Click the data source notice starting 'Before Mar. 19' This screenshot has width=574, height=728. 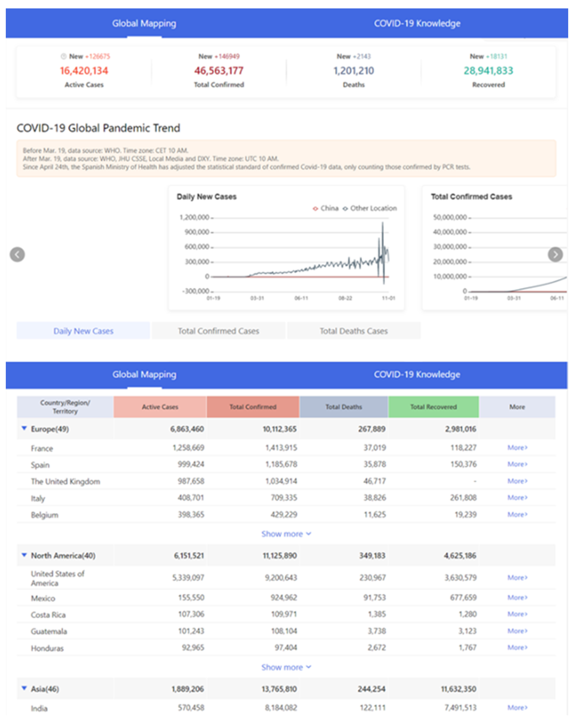286,158
